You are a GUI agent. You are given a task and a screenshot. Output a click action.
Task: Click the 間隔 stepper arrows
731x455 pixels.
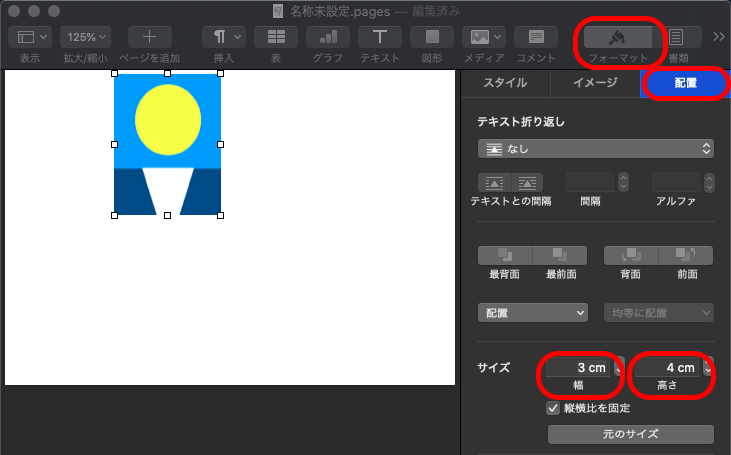pos(623,182)
